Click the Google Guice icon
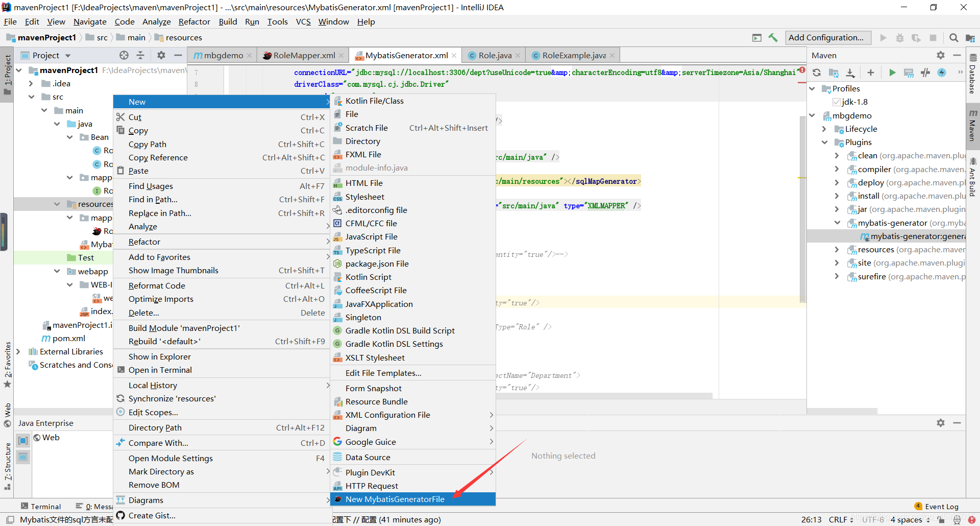Screen dimensions: 980x526 tap(337, 441)
